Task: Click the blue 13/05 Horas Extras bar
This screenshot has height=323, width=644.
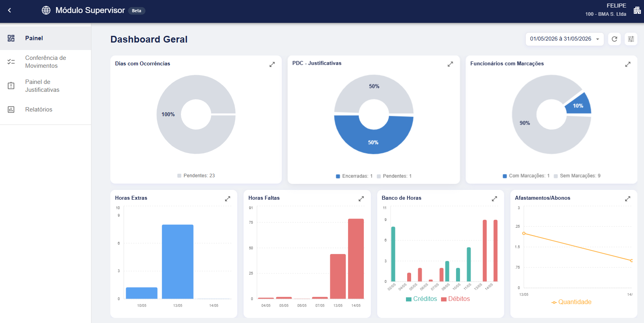Action: click(178, 262)
